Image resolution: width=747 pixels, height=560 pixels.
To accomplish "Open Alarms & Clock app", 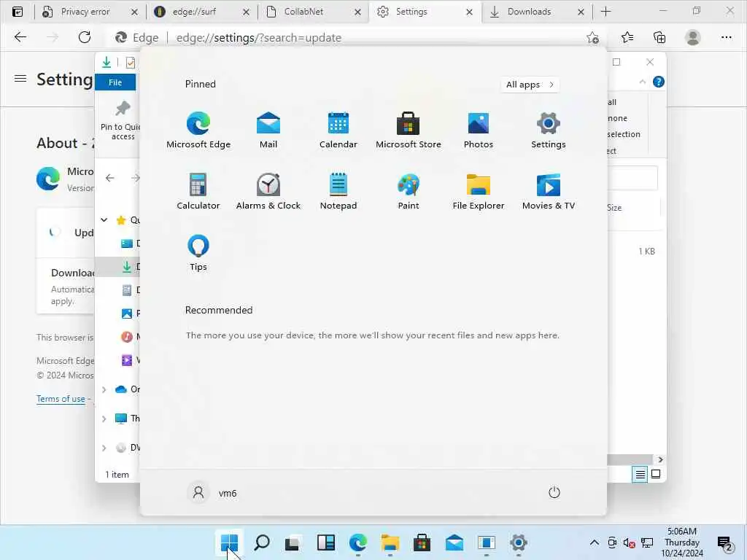I will 268,191.
